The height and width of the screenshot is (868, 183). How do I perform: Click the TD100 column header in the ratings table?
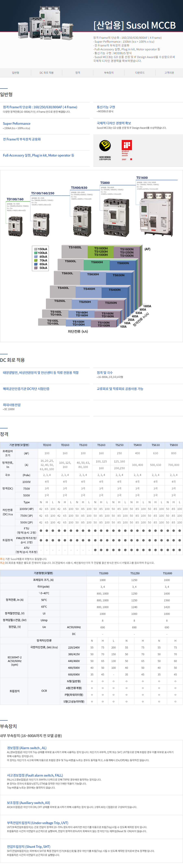point(47,445)
